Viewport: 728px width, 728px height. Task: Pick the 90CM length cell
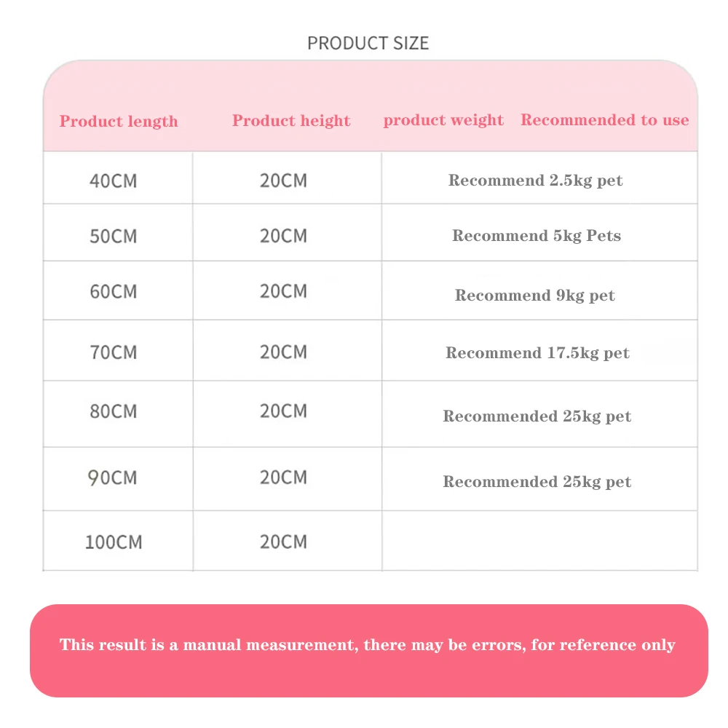coord(113,478)
